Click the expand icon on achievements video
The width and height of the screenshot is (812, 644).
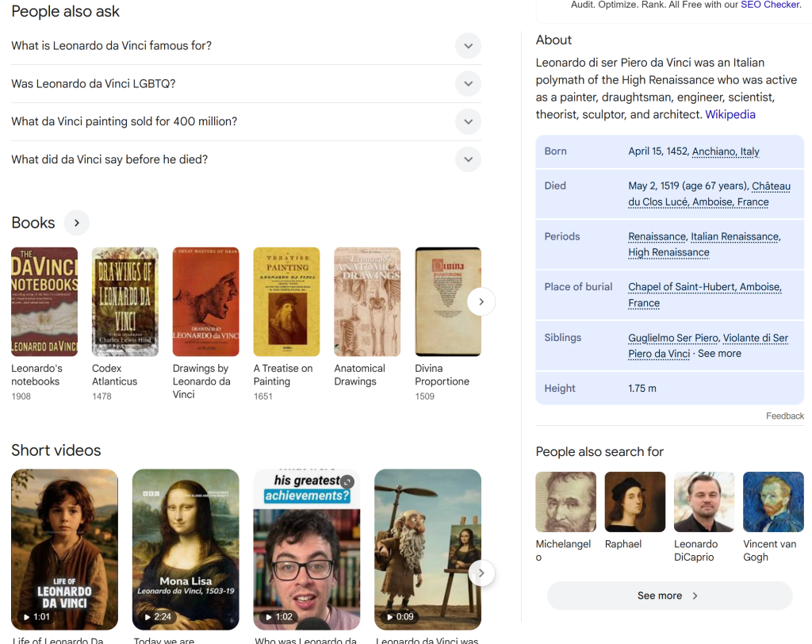347,482
